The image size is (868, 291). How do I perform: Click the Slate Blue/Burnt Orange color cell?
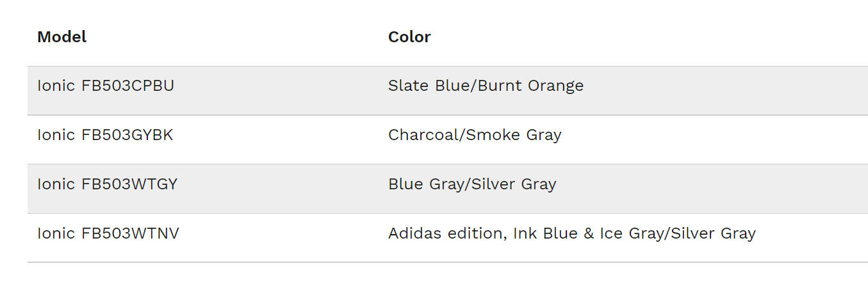click(x=486, y=86)
